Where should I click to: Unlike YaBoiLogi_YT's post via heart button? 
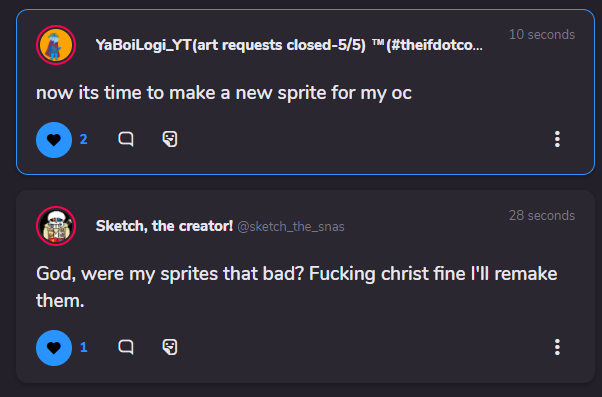[54, 140]
